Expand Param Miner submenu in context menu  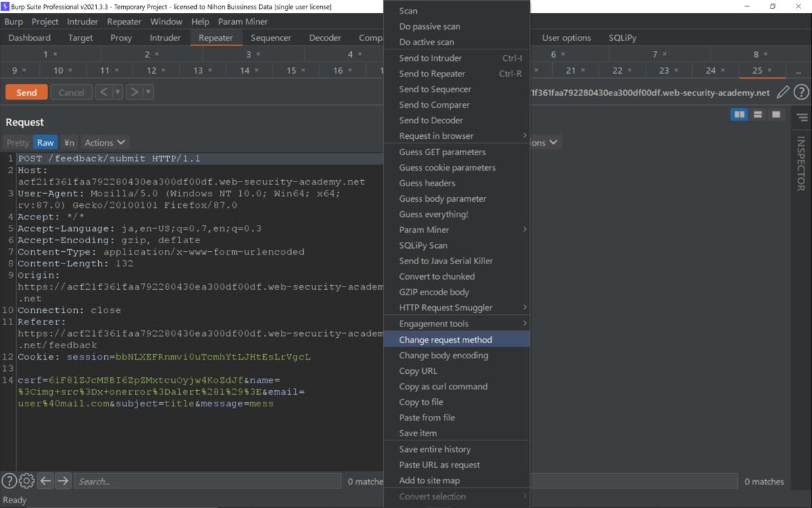click(x=456, y=230)
